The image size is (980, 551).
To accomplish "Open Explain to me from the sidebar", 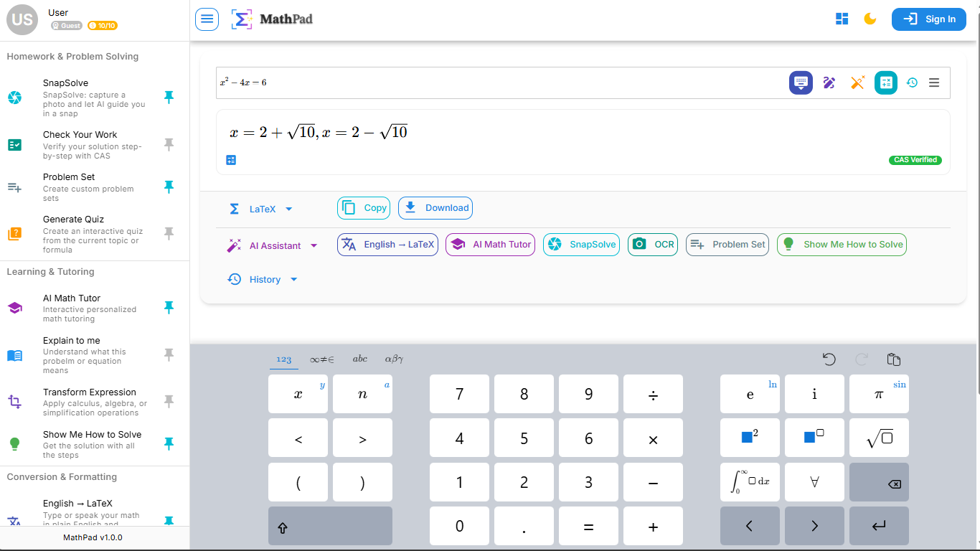I will pos(95,355).
